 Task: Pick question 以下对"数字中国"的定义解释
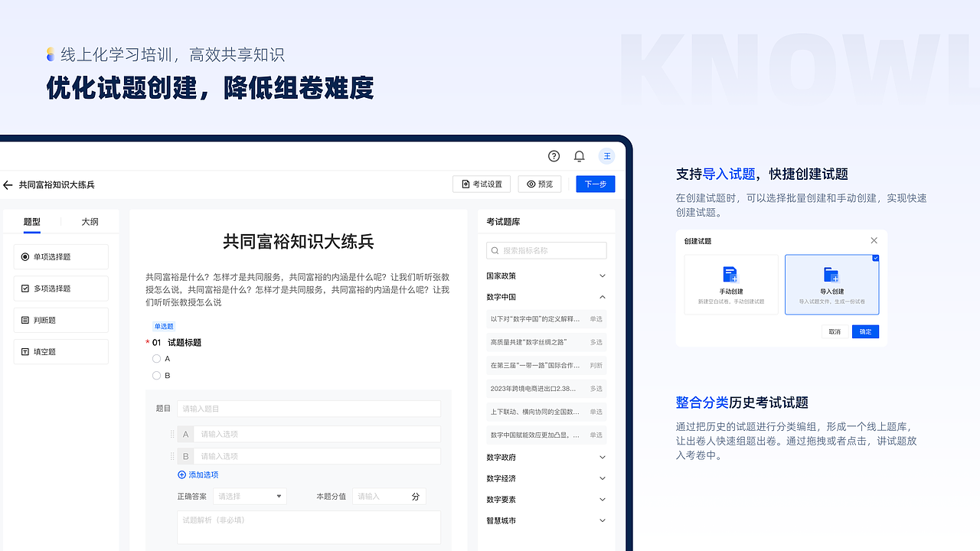point(546,318)
